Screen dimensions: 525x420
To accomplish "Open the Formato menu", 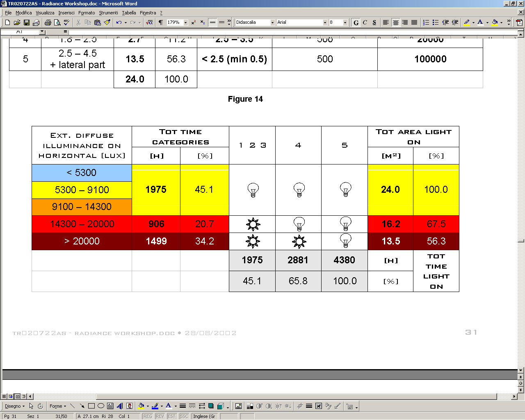I will pyautogui.click(x=87, y=13).
